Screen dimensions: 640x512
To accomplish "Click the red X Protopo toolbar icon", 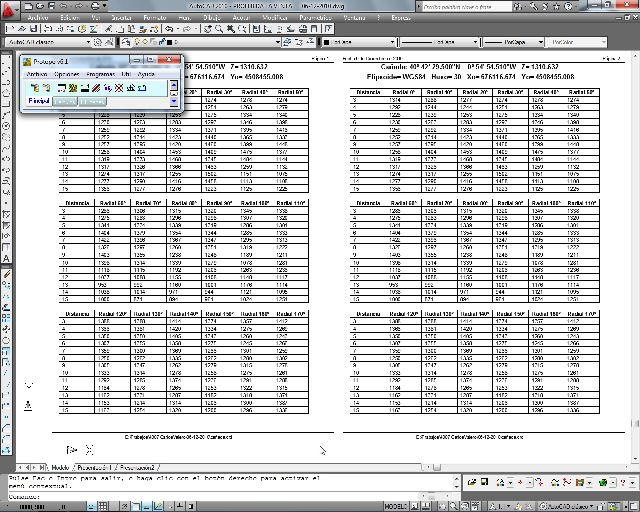I will (x=119, y=88).
